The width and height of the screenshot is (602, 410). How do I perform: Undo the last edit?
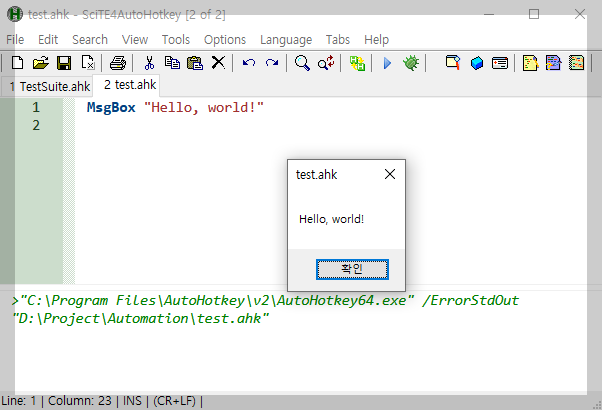249,63
